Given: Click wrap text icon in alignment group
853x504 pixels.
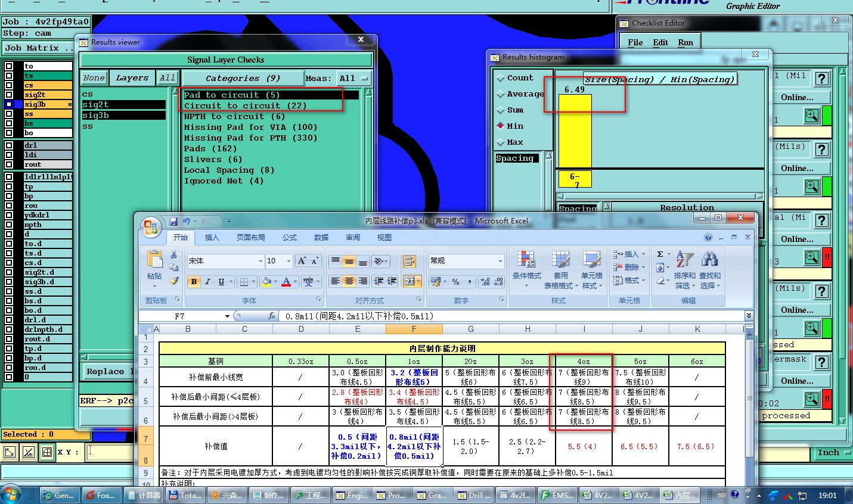Looking at the screenshot, I should point(410,261).
